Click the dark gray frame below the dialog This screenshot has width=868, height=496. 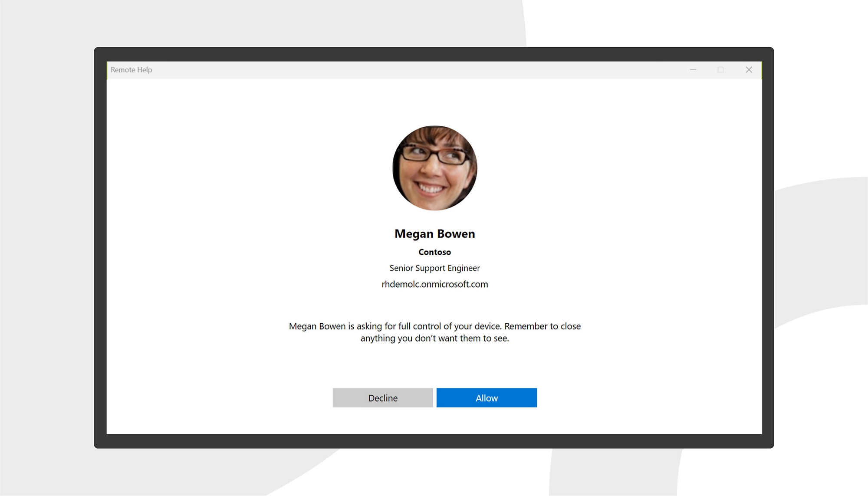point(434,441)
